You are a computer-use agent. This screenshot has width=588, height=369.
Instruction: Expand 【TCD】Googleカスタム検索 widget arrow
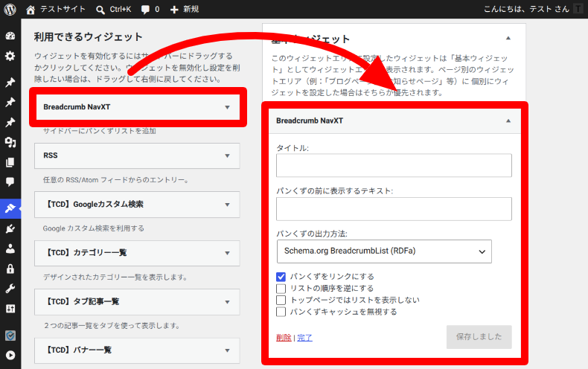click(227, 205)
